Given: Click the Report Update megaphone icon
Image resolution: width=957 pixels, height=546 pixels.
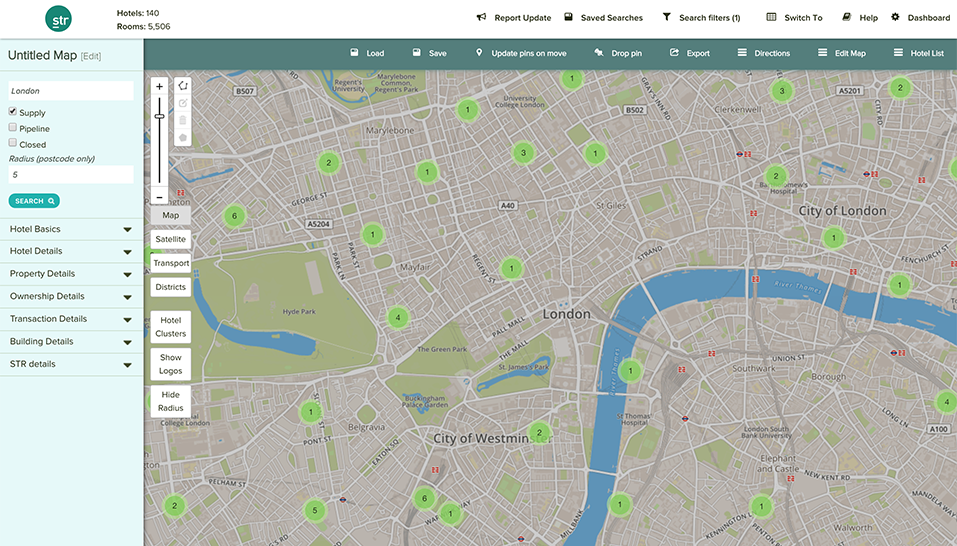Looking at the screenshot, I should click(481, 18).
